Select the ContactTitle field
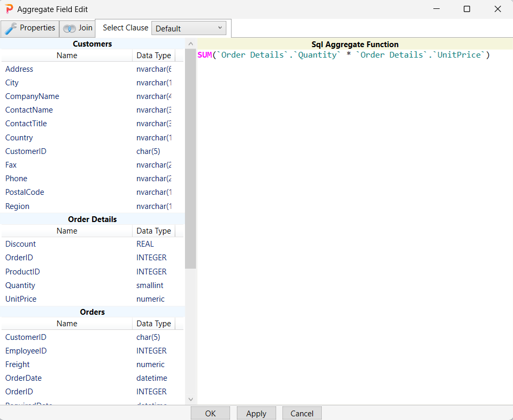Image resolution: width=513 pixels, height=420 pixels. (x=26, y=124)
